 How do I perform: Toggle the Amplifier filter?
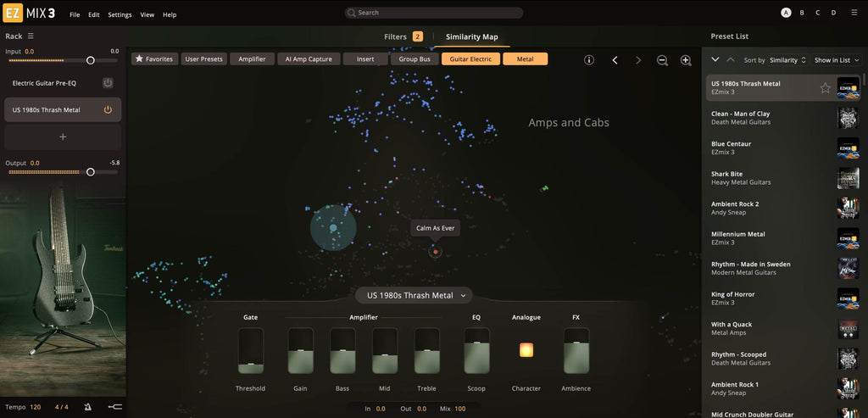[x=252, y=59]
